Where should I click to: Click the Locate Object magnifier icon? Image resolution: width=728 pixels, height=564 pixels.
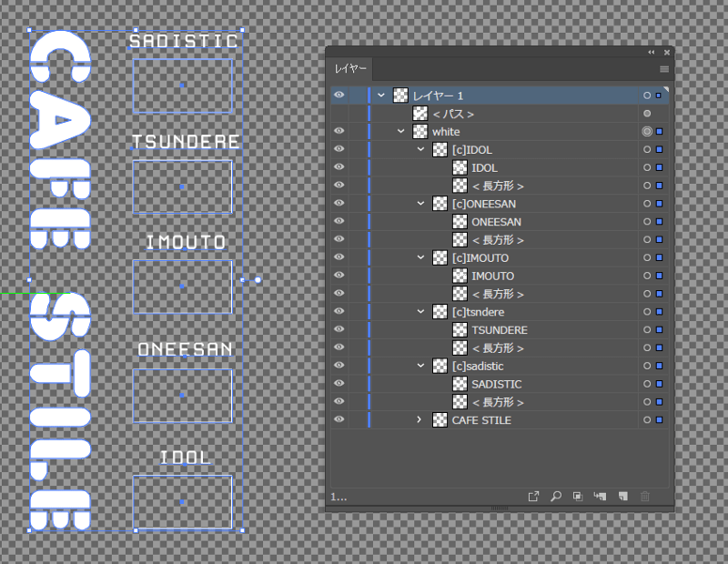pos(556,497)
